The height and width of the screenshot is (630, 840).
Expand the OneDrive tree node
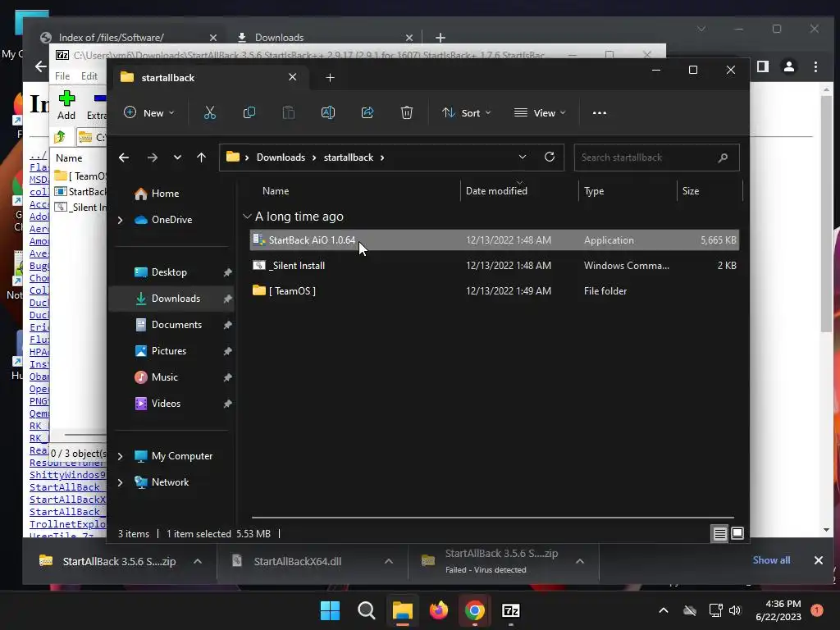tap(120, 220)
